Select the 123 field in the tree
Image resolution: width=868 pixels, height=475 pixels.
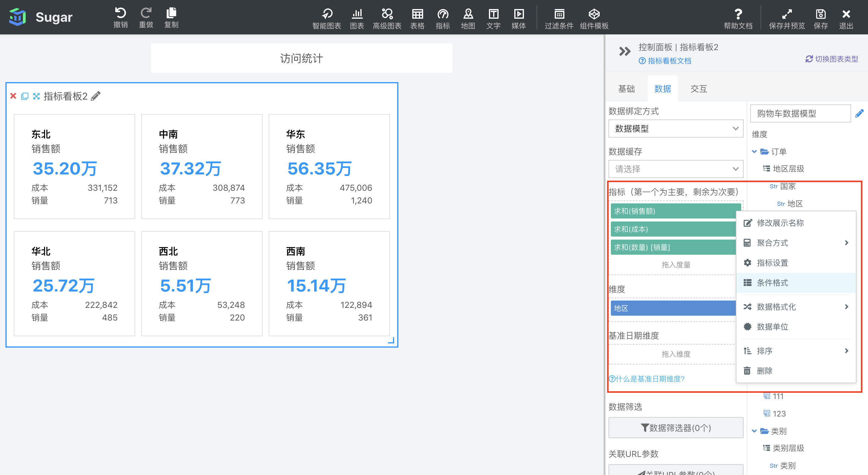774,413
